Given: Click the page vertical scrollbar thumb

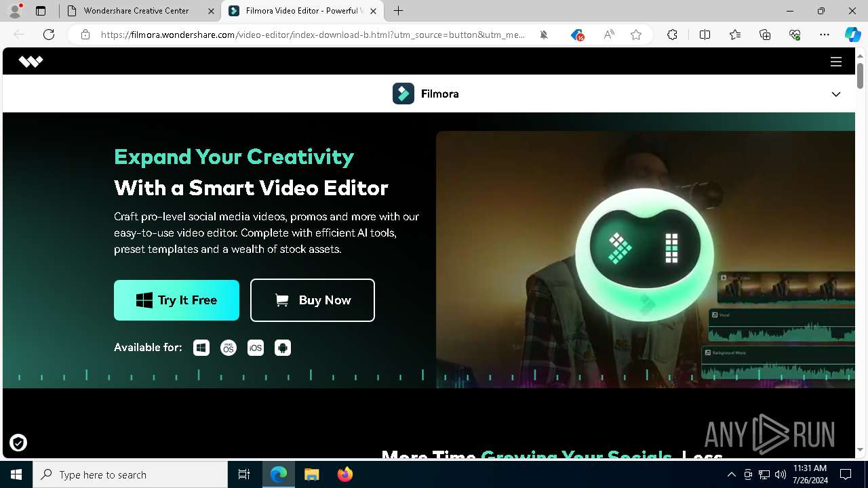Looking at the screenshot, I should coord(860,75).
